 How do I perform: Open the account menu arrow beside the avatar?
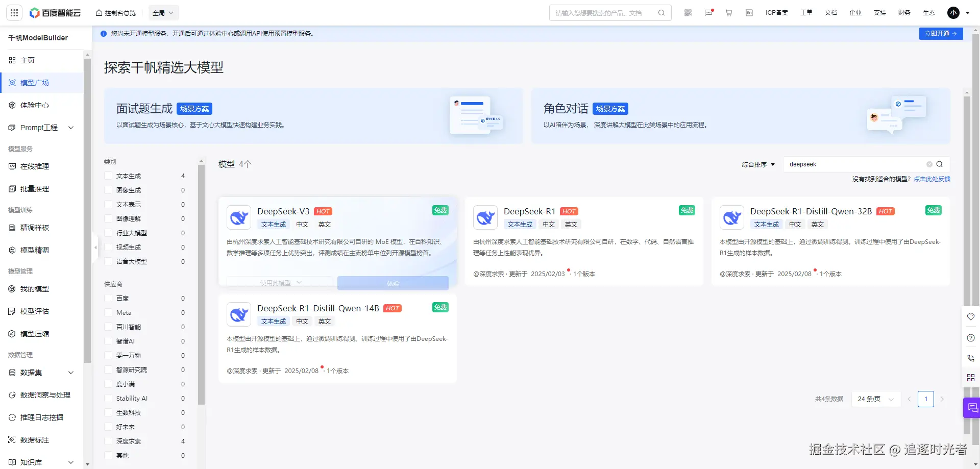click(968, 13)
